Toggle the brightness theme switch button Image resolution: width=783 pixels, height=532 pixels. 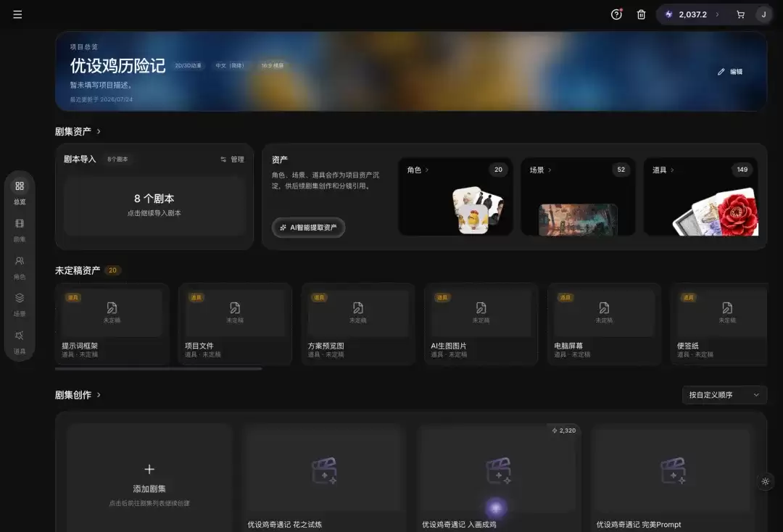[765, 481]
